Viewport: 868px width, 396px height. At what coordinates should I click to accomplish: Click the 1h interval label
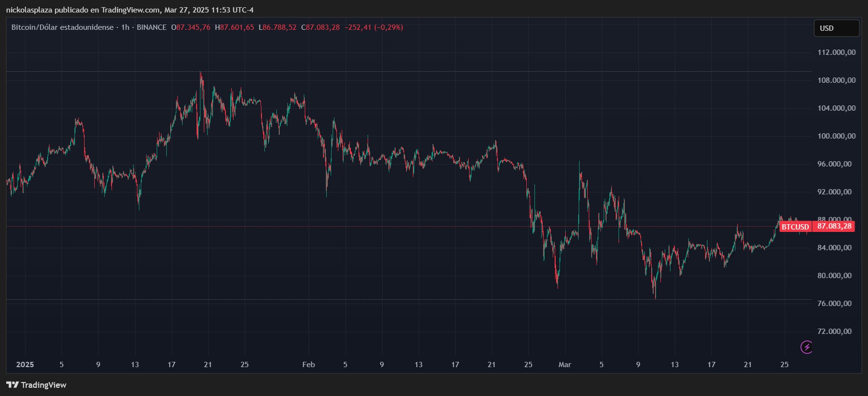coord(125,27)
